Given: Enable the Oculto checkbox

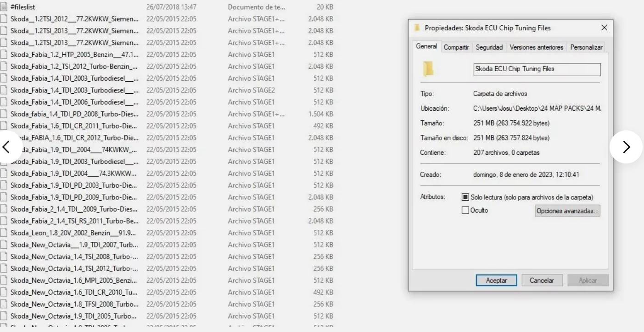Looking at the screenshot, I should point(465,210).
